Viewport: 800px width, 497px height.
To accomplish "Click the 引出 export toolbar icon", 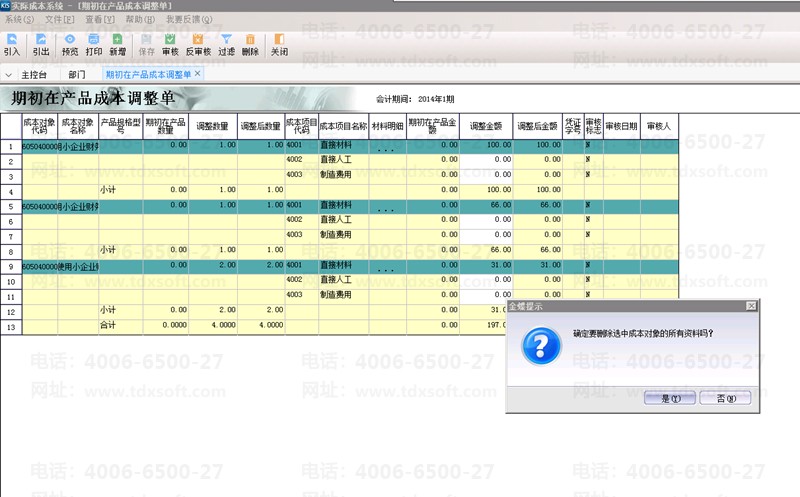I will coord(41,45).
